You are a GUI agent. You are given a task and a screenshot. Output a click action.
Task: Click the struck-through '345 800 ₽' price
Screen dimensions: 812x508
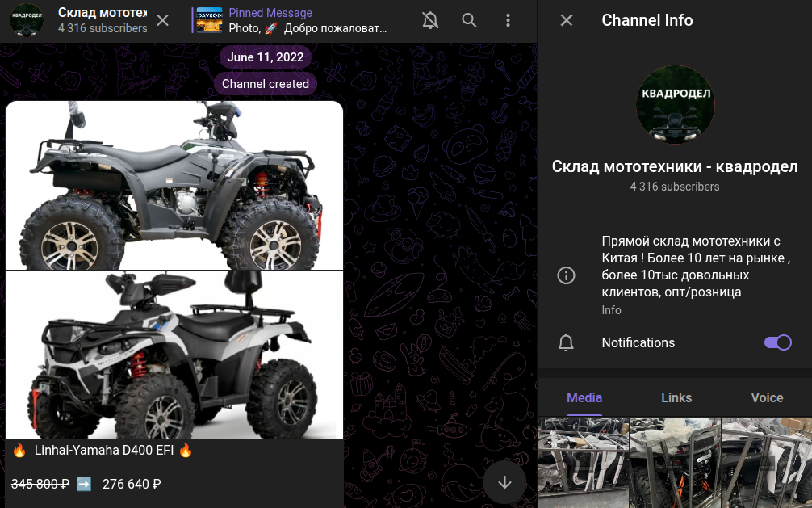(x=40, y=484)
